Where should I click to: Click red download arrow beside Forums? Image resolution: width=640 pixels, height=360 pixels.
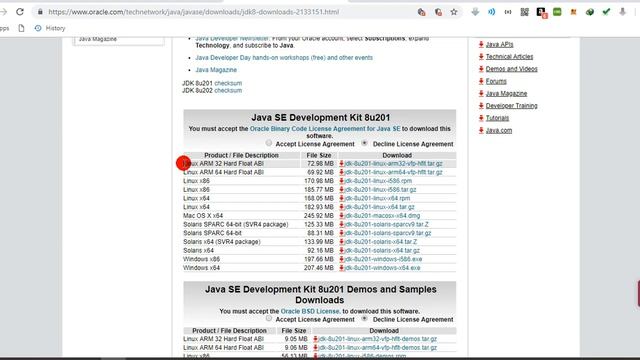(481, 81)
